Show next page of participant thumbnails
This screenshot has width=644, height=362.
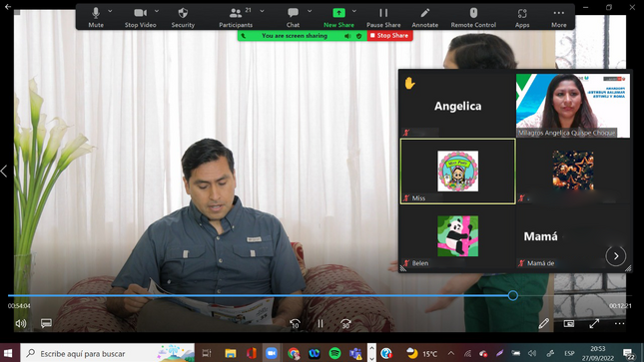coord(616,256)
